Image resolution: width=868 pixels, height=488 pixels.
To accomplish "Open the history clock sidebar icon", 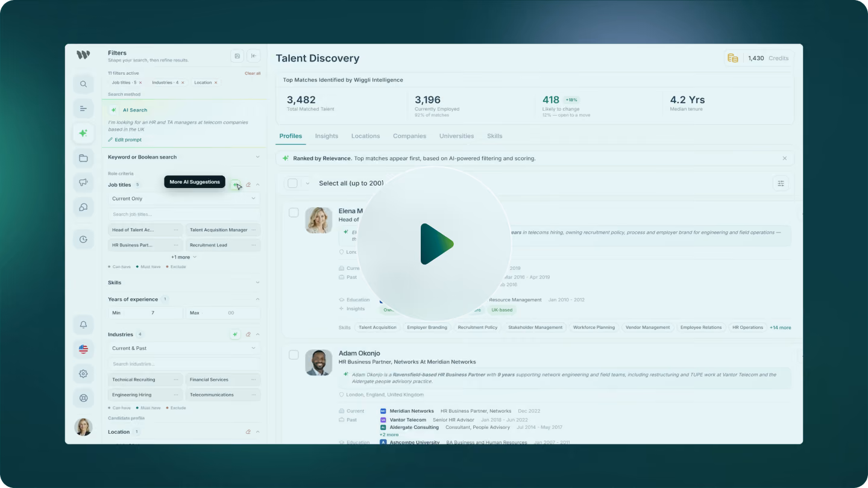I will click(83, 239).
